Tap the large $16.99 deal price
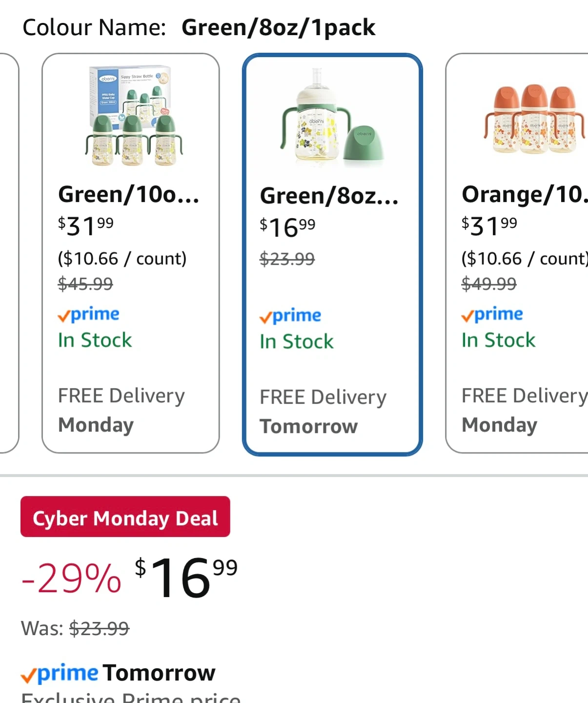 coord(186,578)
